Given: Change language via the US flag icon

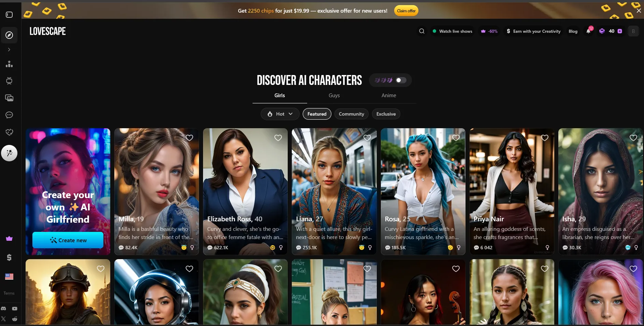Looking at the screenshot, I should click(x=9, y=277).
